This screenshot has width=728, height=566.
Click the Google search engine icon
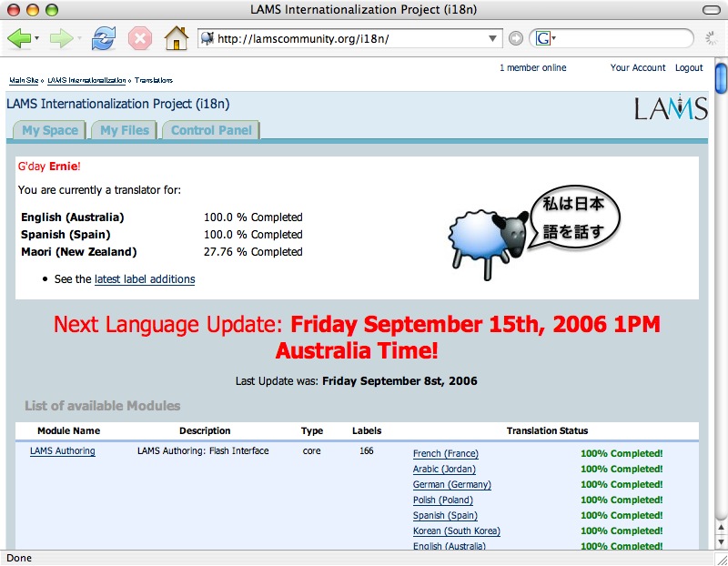542,38
